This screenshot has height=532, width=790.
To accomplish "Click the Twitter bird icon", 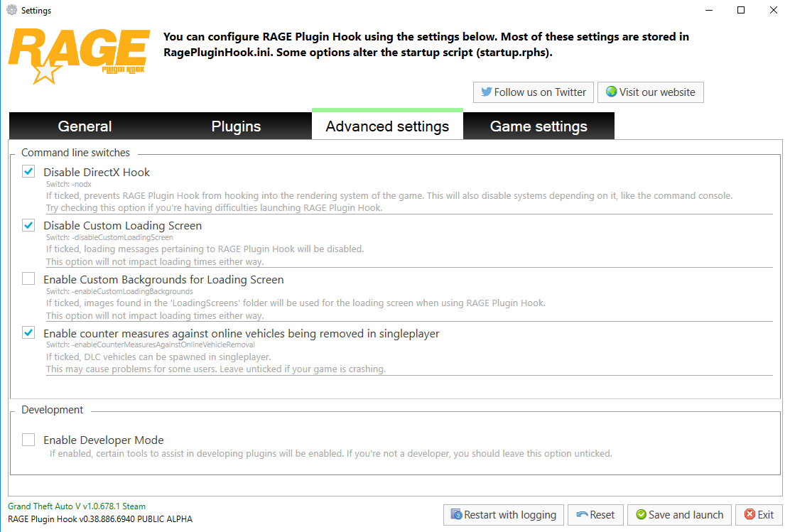I will point(487,92).
